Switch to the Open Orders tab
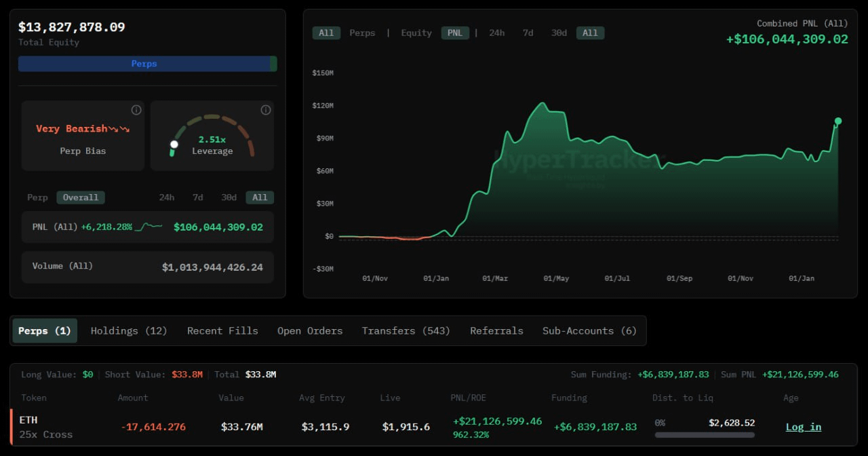The height and width of the screenshot is (456, 868). 310,330
